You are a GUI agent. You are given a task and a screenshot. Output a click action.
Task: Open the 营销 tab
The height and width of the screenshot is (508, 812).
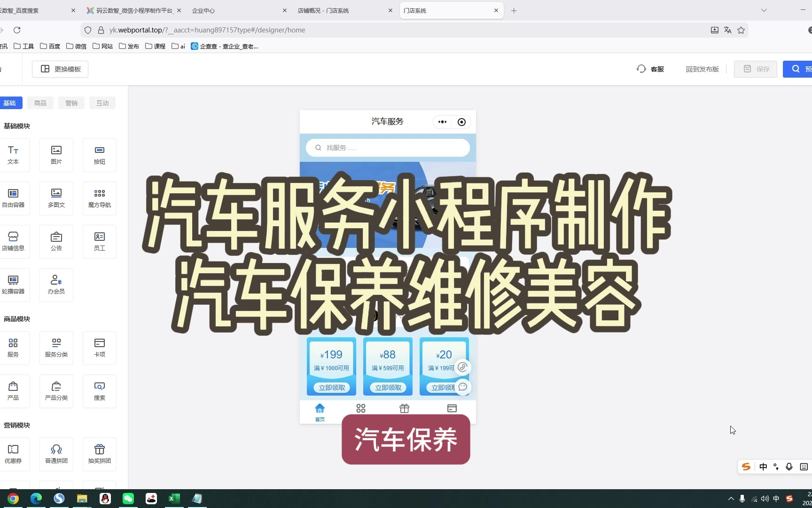coord(71,103)
